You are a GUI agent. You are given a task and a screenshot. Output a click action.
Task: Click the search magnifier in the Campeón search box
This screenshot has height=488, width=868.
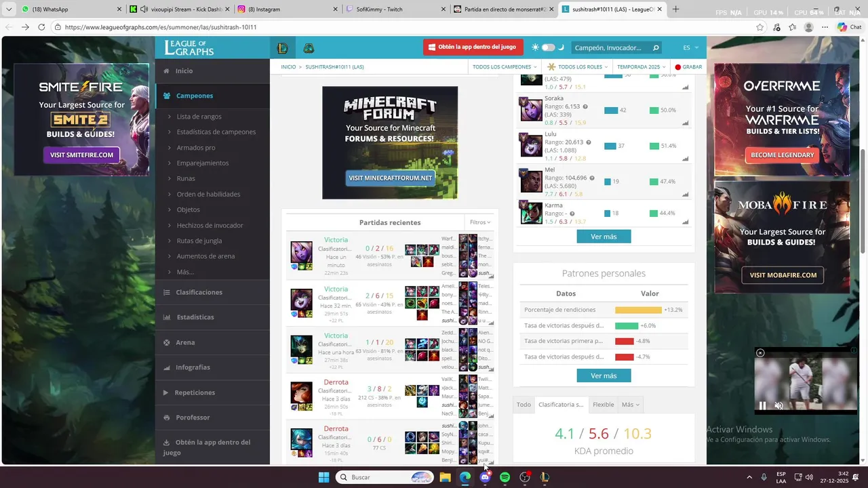point(655,47)
